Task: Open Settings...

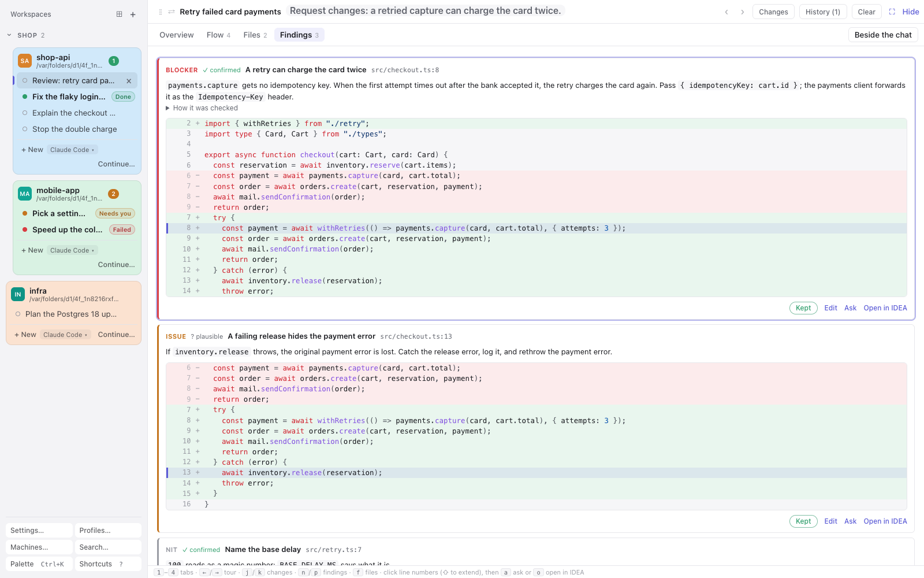Action: (39, 531)
